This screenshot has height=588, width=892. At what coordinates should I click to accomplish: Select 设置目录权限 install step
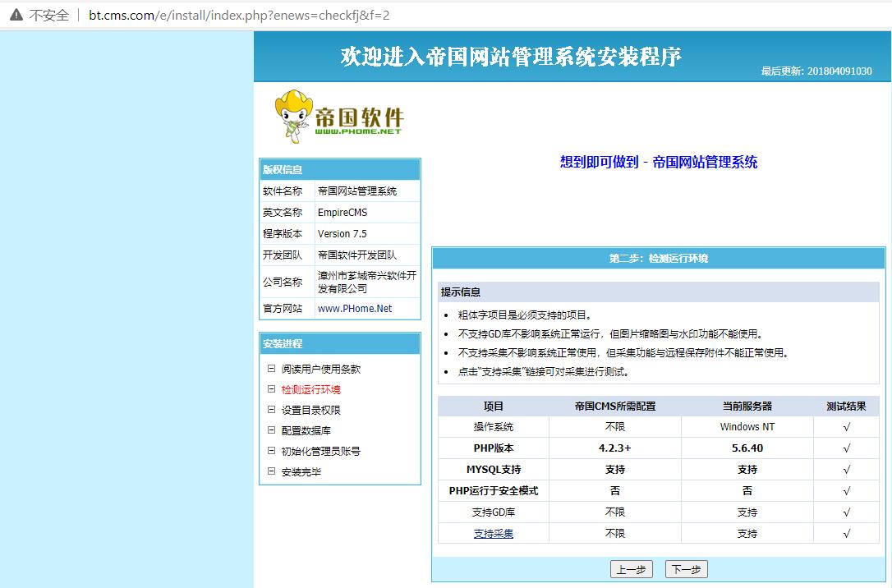[x=310, y=410]
